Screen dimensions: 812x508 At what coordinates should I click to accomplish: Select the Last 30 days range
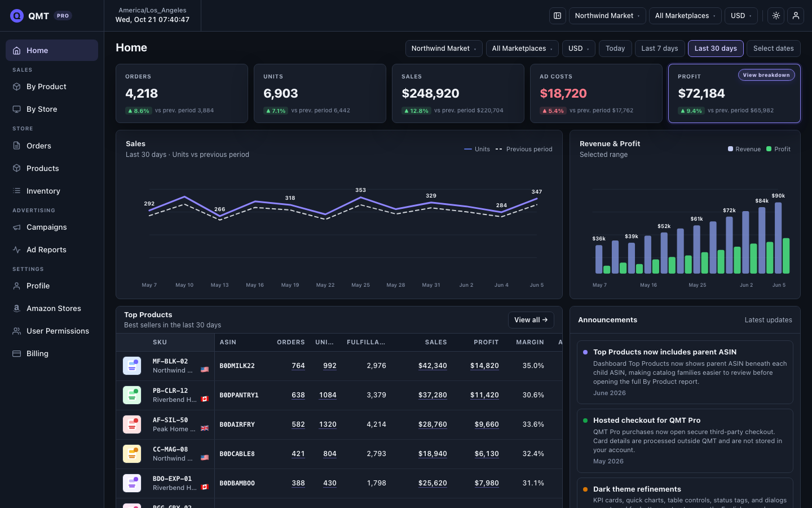716,49
